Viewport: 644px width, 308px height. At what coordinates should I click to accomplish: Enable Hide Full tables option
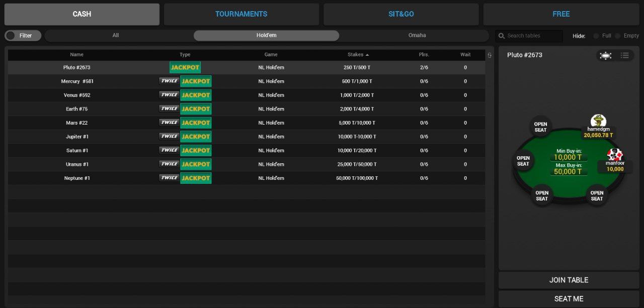(x=596, y=36)
